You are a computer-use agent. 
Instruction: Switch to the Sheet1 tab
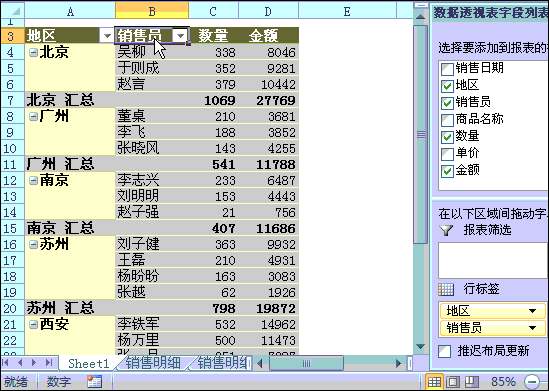click(88, 363)
